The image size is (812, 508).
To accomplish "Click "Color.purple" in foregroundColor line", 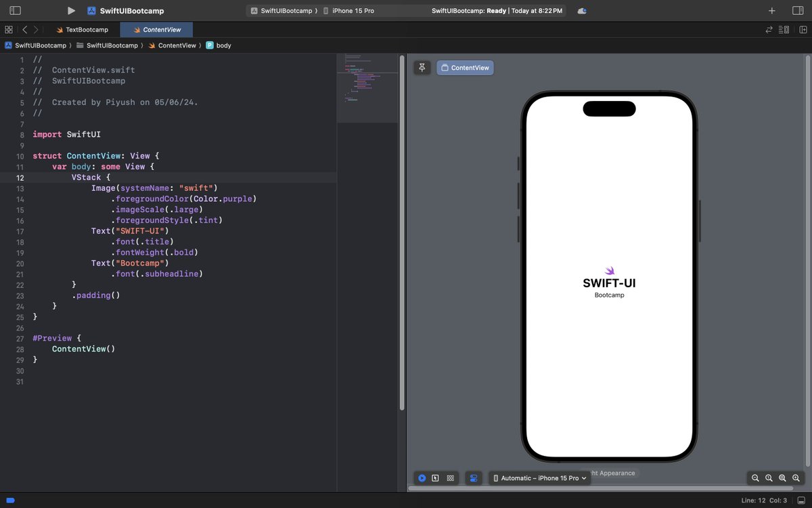I will click(223, 199).
